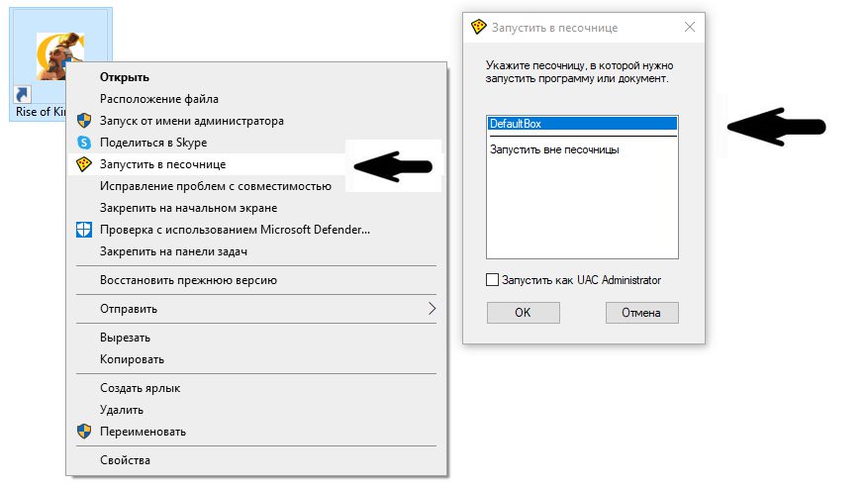Click the Отмена button
868x488 pixels.
641,313
